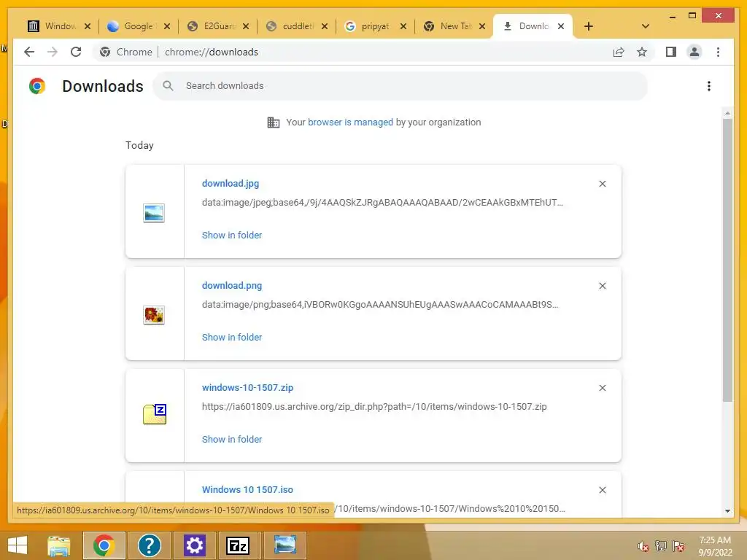Click the Chrome logo beside Downloads
This screenshot has width=747, height=560.
[37, 86]
